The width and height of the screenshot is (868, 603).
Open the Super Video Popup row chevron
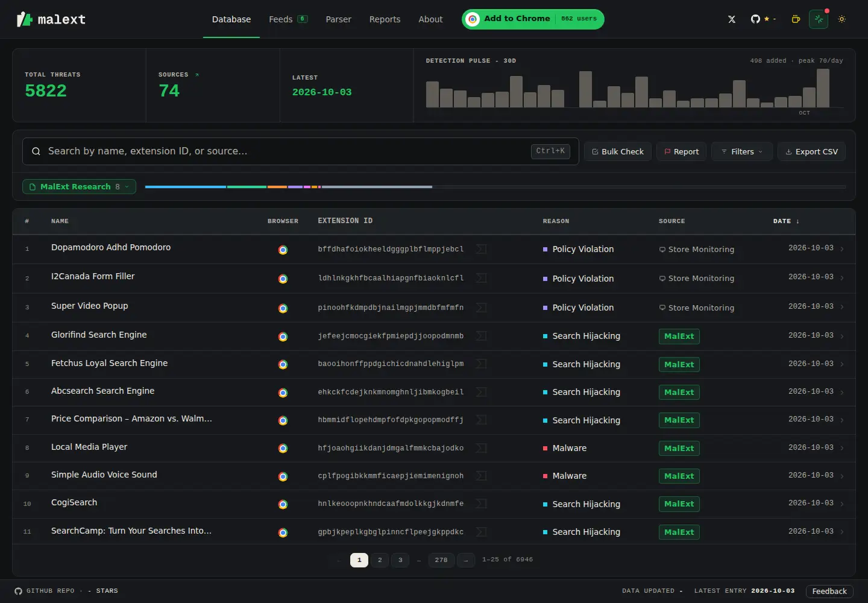point(842,307)
